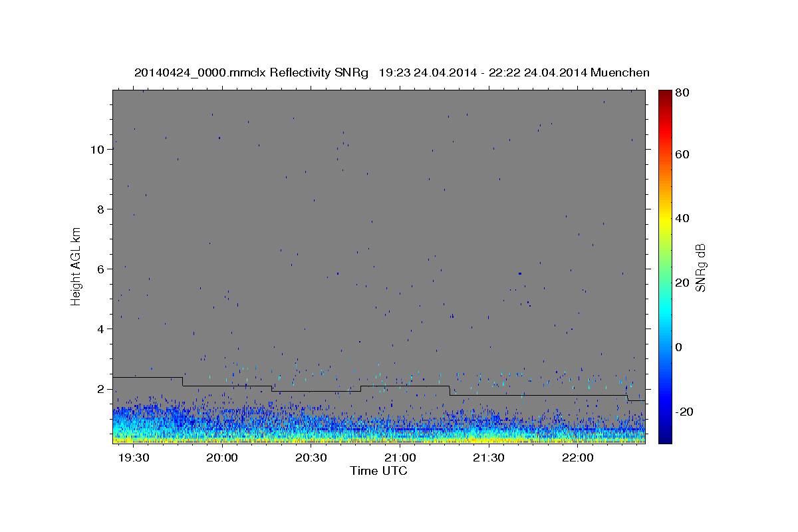Viewport: 798px width, 532px height.
Task: Click the yellow high-SNR band at the plot bottom
Action: (378, 438)
